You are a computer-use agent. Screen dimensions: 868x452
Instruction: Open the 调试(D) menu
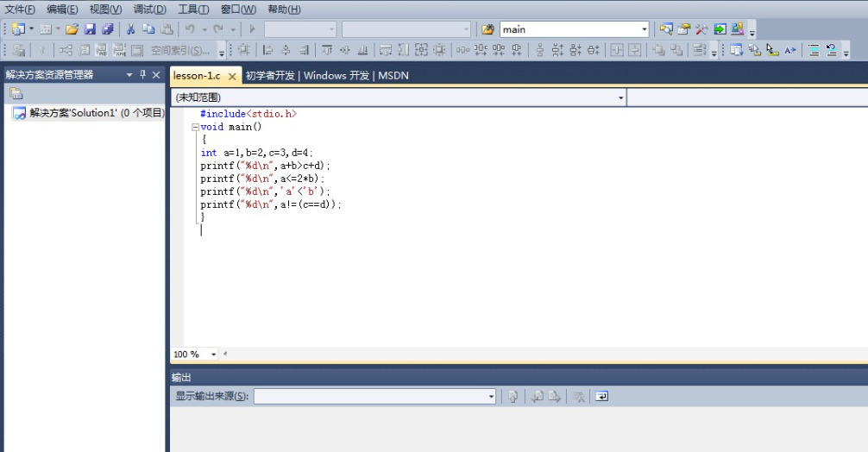pos(149,9)
